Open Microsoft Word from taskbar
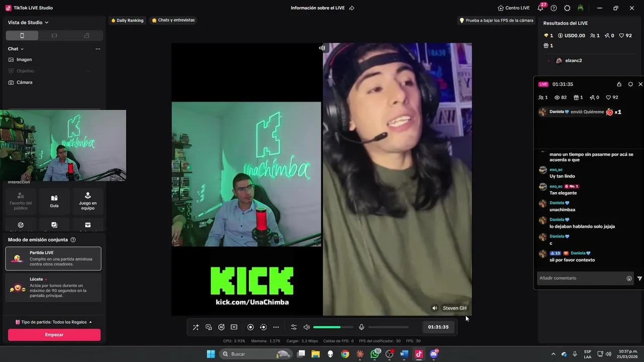 [404, 354]
